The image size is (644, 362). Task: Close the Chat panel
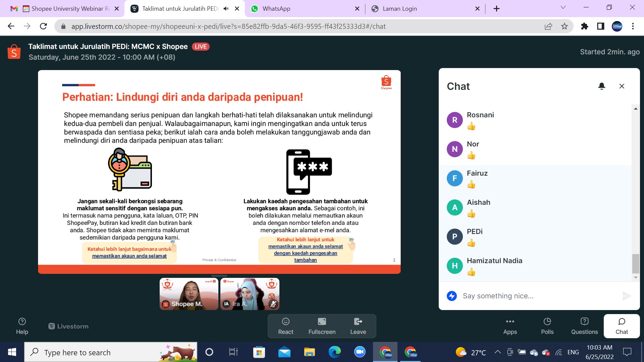coord(622,86)
